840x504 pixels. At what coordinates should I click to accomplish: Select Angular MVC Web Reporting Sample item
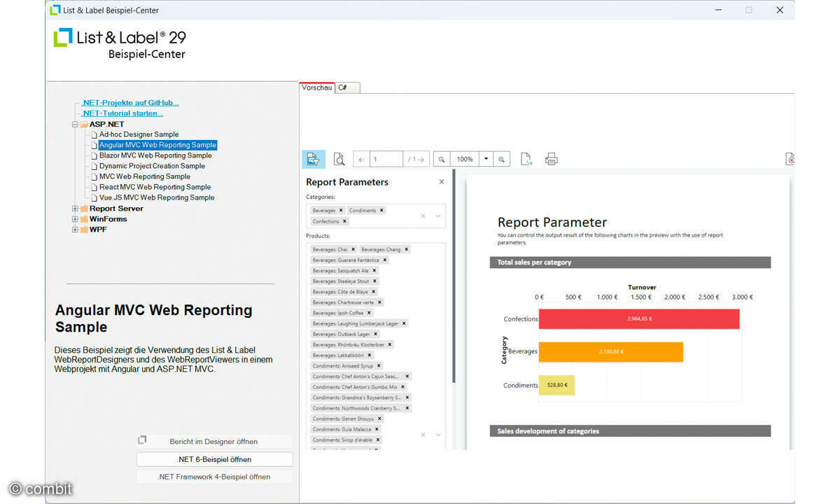click(x=157, y=145)
